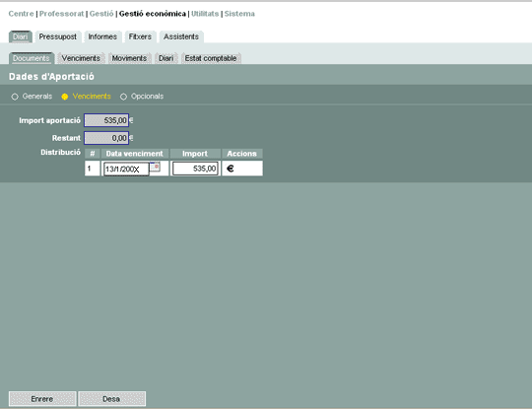532x409 pixels.
Task: Open the Professorat menu
Action: pyautogui.click(x=61, y=14)
